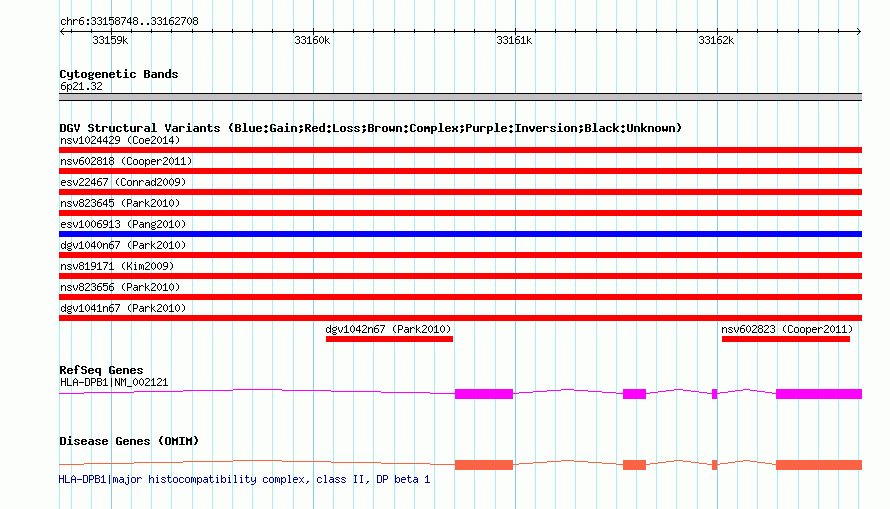Click the left arrow of the ruler
Screen dimensions: 890x509
point(62,32)
